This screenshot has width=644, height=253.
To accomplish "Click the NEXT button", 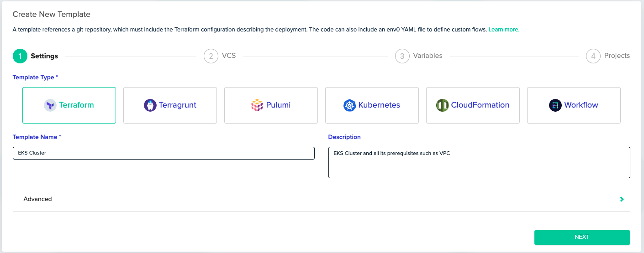I will click(x=582, y=237).
